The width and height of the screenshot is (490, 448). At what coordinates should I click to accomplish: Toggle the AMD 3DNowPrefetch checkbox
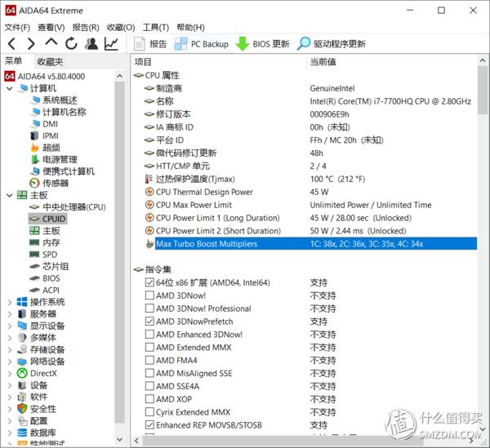tap(149, 321)
